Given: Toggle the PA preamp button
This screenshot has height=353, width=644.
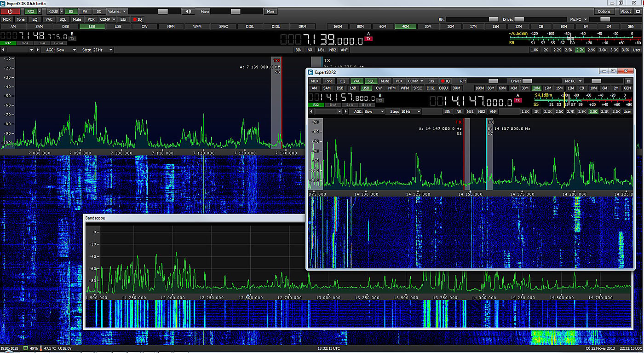Looking at the screenshot, I should 85,11.
